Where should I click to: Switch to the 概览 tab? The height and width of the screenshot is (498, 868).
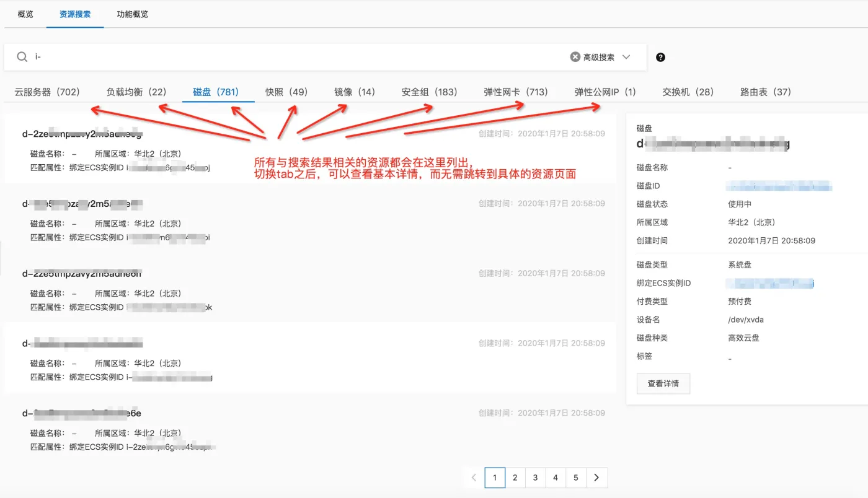point(25,14)
